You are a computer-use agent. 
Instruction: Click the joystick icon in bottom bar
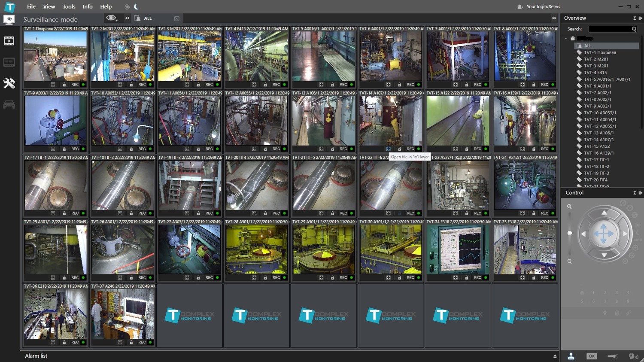tap(571, 356)
